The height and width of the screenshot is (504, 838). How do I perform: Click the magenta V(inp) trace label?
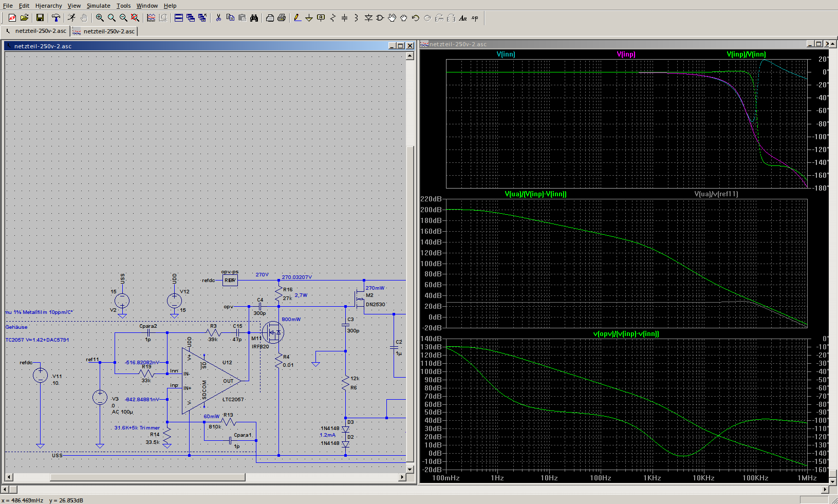[626, 54]
